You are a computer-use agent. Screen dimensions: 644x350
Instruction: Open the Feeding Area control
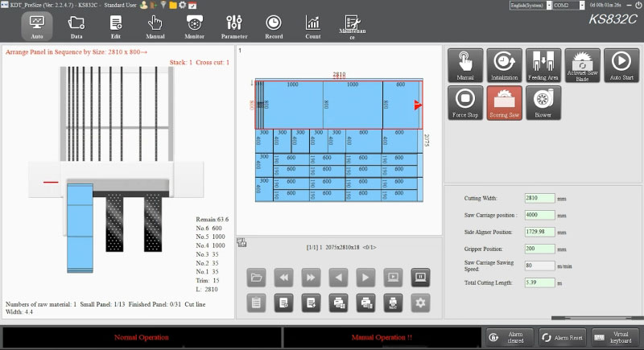543,64
